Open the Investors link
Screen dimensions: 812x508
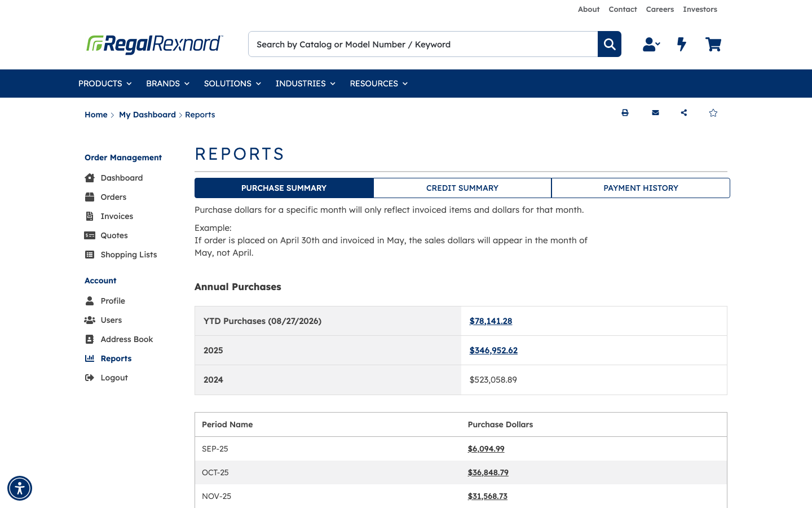pos(700,10)
